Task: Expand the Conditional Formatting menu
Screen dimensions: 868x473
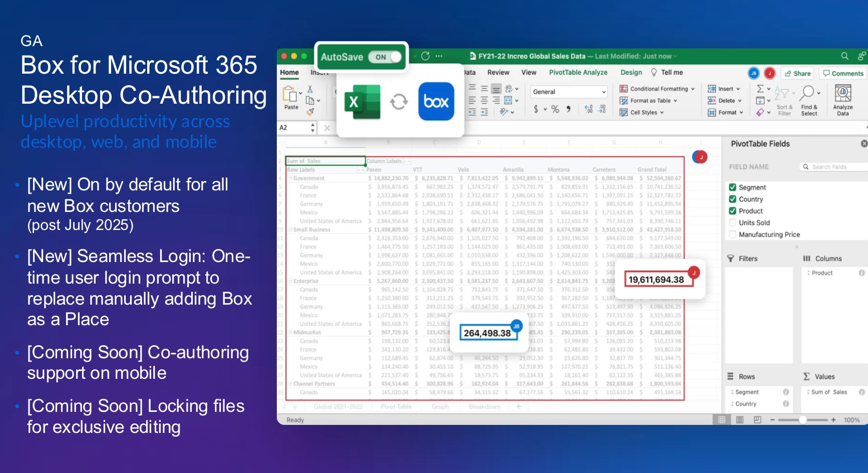Action: (x=657, y=89)
